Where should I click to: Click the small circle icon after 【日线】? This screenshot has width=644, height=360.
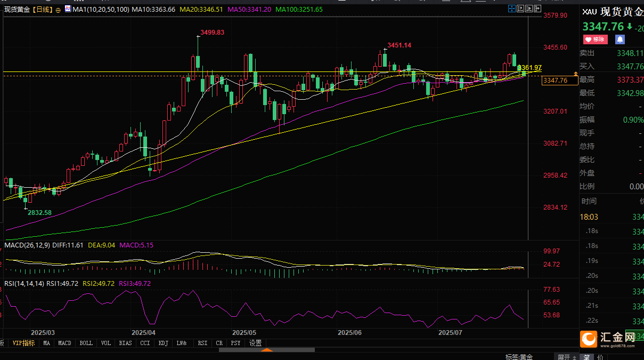(x=58, y=10)
